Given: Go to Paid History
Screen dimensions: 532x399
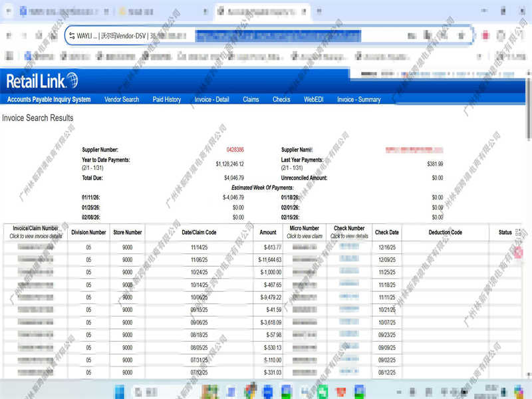Looking at the screenshot, I should pos(167,99).
